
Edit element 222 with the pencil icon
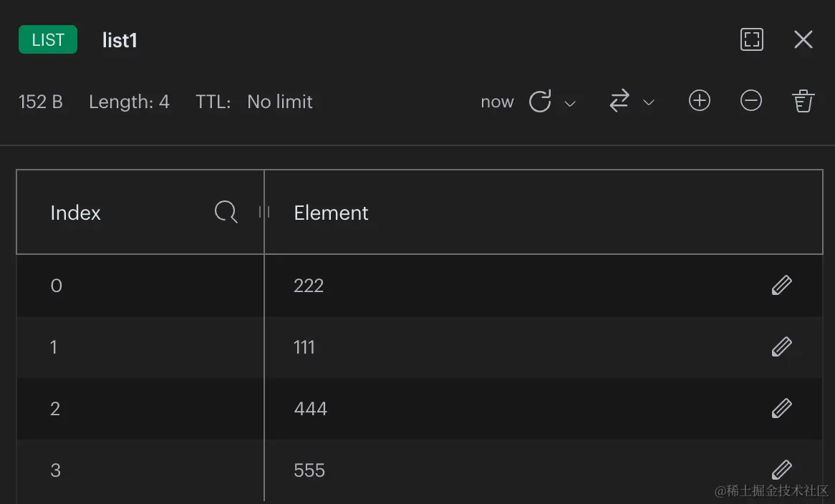coord(782,285)
